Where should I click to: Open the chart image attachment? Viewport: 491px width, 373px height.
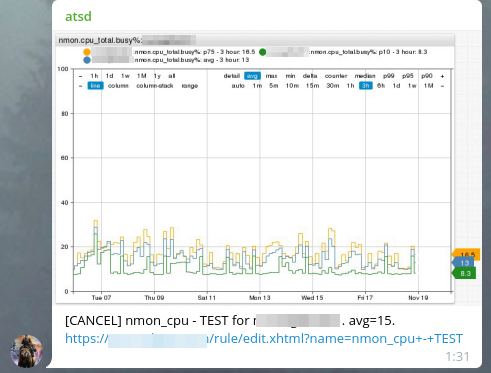pyautogui.click(x=268, y=168)
